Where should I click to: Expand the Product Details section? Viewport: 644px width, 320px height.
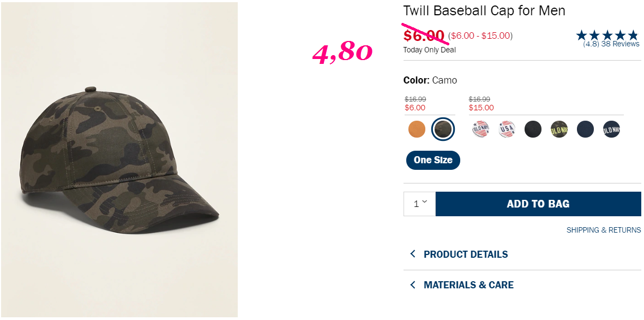click(465, 254)
